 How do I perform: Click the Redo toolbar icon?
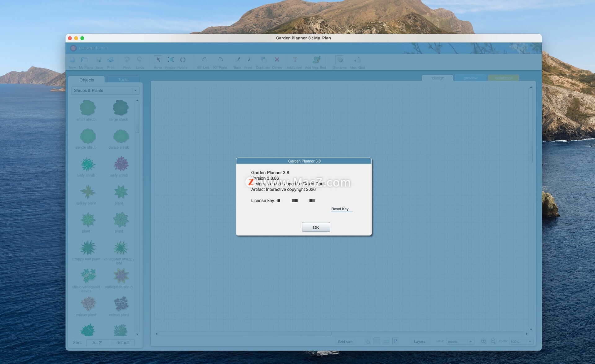[127, 60]
